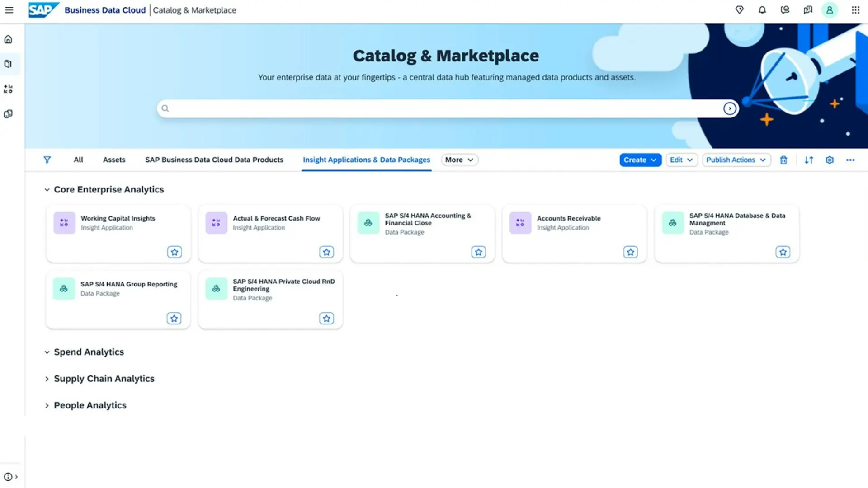
Task: Click the Database & Data Managment package icon
Action: pyautogui.click(x=673, y=223)
